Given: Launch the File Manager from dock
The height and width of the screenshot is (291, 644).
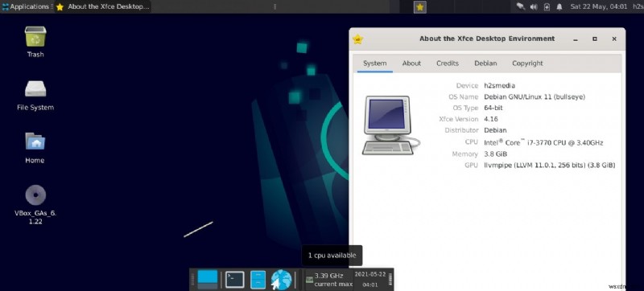Looking at the screenshot, I should [x=258, y=280].
